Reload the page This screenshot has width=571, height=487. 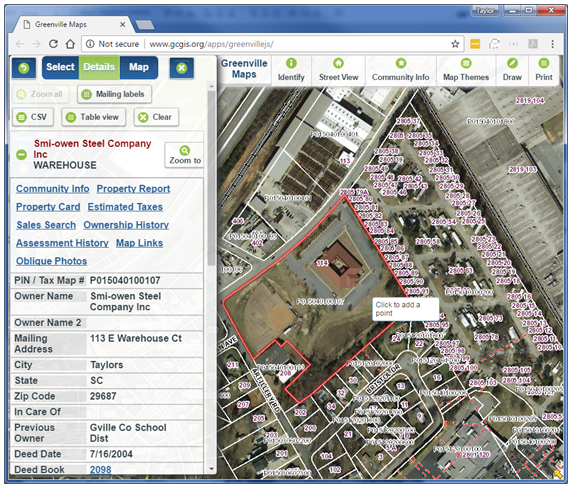(53, 44)
